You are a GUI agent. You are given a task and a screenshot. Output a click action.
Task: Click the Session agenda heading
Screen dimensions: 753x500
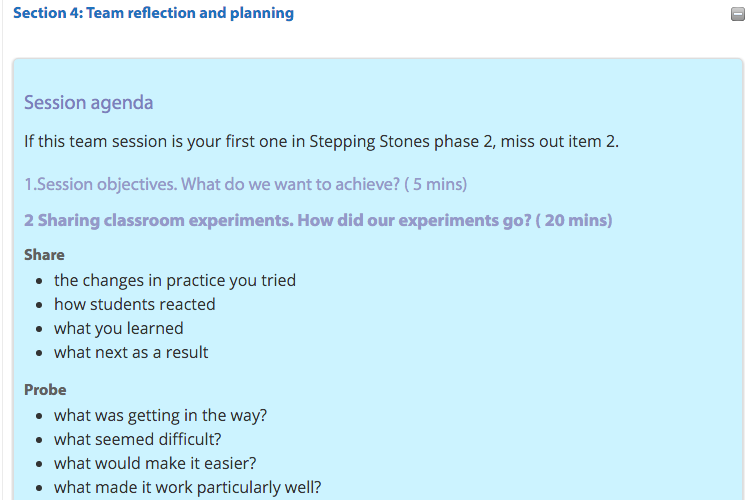click(89, 102)
